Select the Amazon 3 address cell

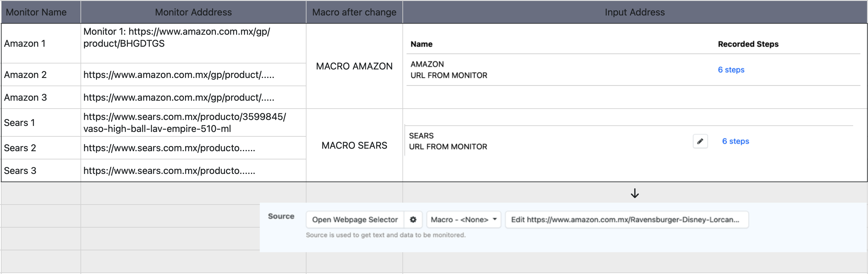193,98
